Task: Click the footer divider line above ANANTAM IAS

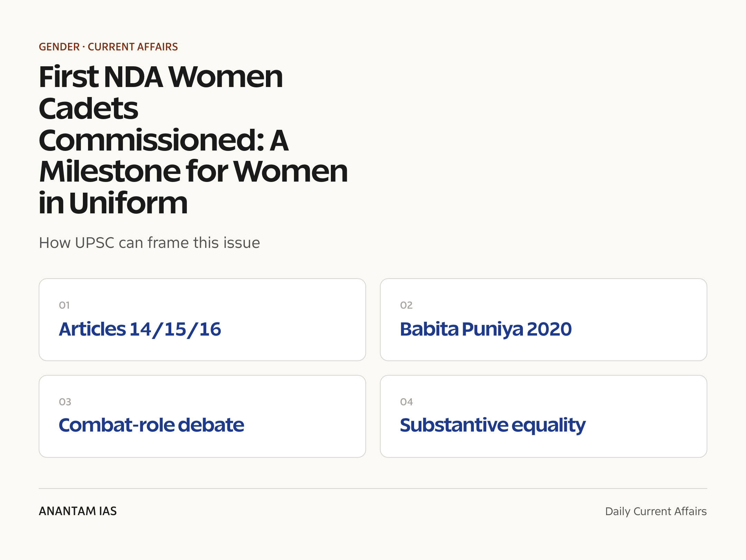Action: [x=373, y=489]
